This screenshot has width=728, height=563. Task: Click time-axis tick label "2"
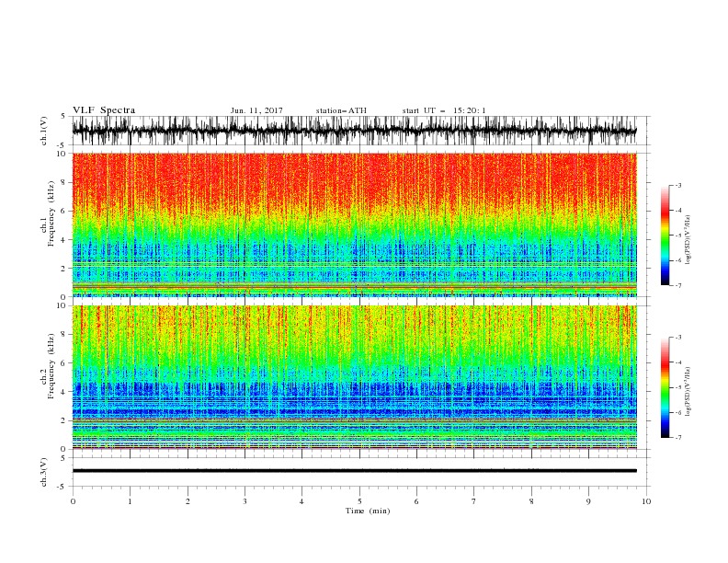188,501
